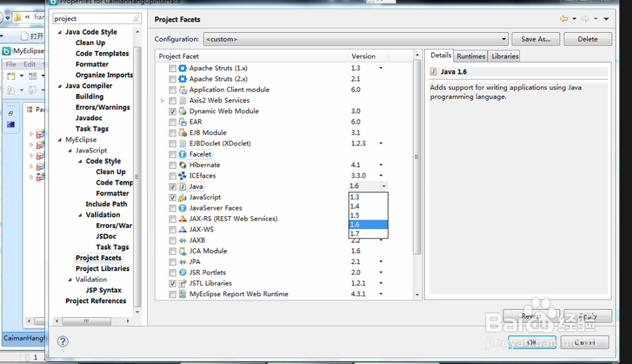632x364 pixels.
Task: Uncheck the Dynamic Web Module checkbox
Action: click(173, 111)
